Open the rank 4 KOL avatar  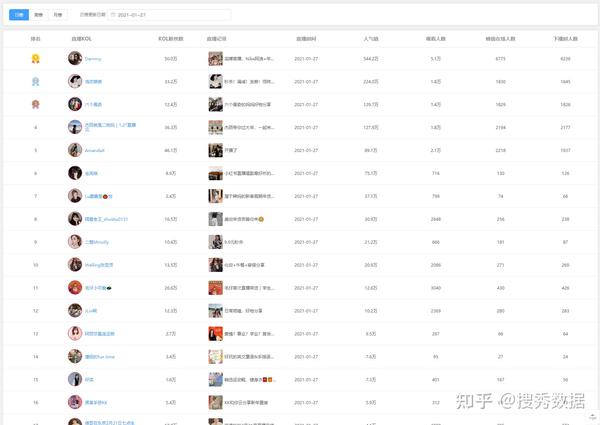[75, 127]
